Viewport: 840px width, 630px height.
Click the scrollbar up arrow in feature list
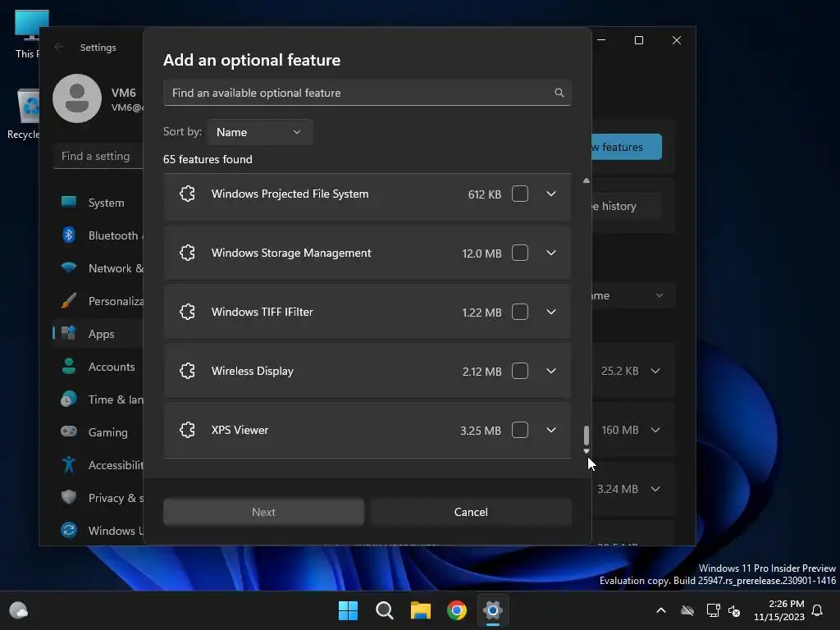click(x=586, y=181)
